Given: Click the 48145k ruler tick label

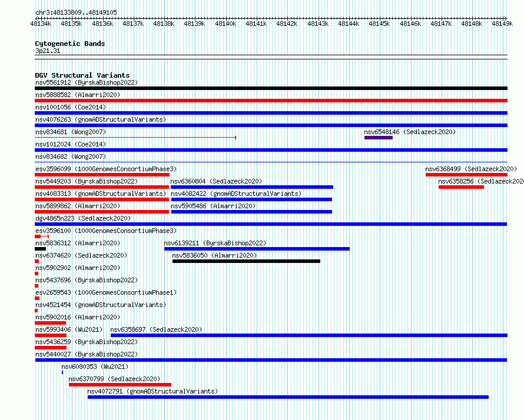Looking at the screenshot, I should pos(379,24).
